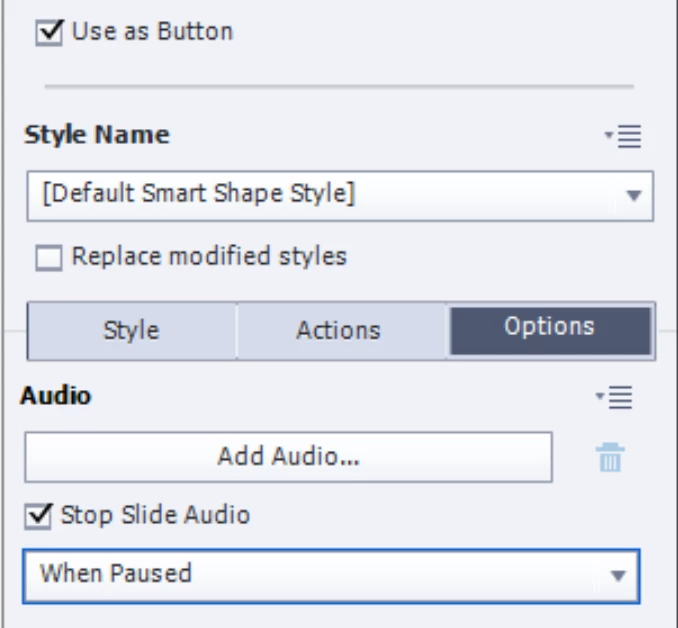Enable Replace modified styles checkbox
678x628 pixels.
(49, 258)
